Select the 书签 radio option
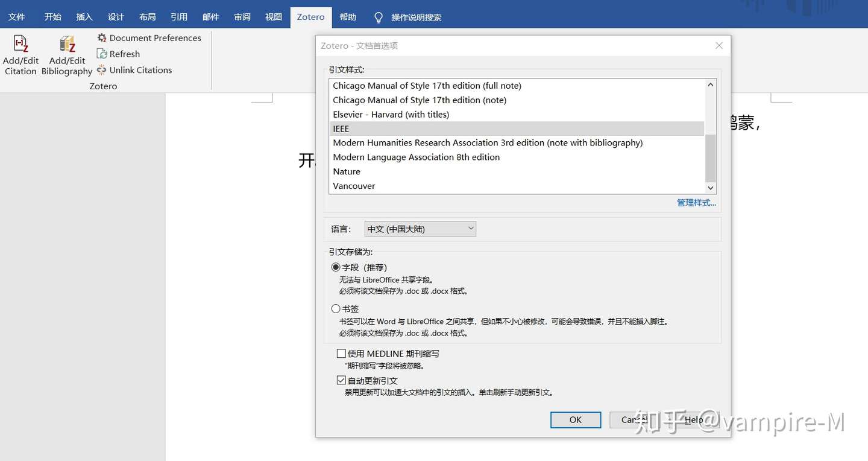The height and width of the screenshot is (461, 868). click(336, 308)
